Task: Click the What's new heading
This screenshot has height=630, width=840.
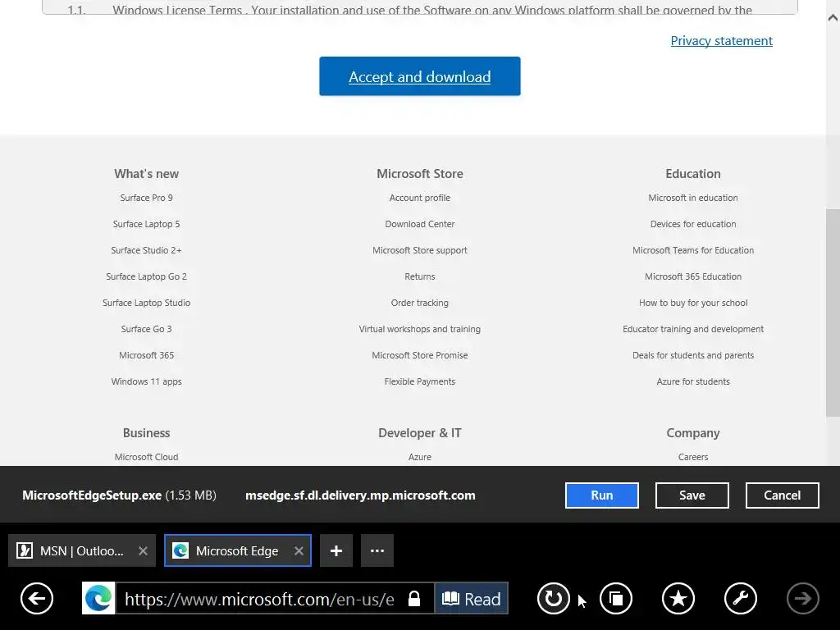Action: pos(146,174)
